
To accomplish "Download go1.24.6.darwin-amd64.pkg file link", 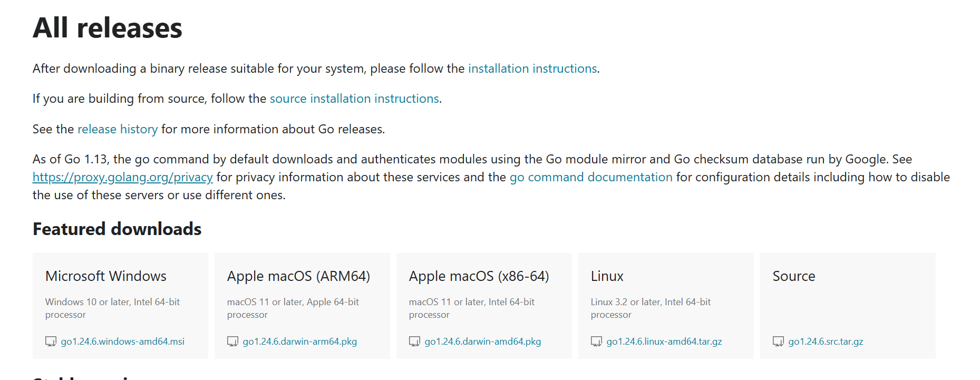I will [x=482, y=342].
